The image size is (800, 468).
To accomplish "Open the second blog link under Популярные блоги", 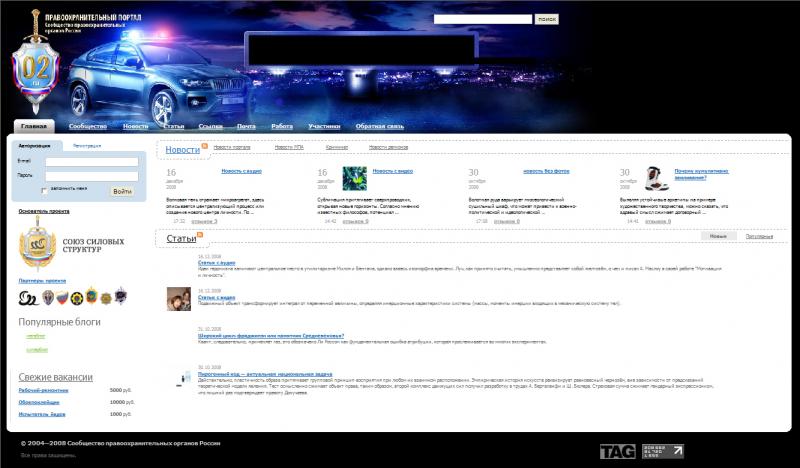I will [37, 350].
